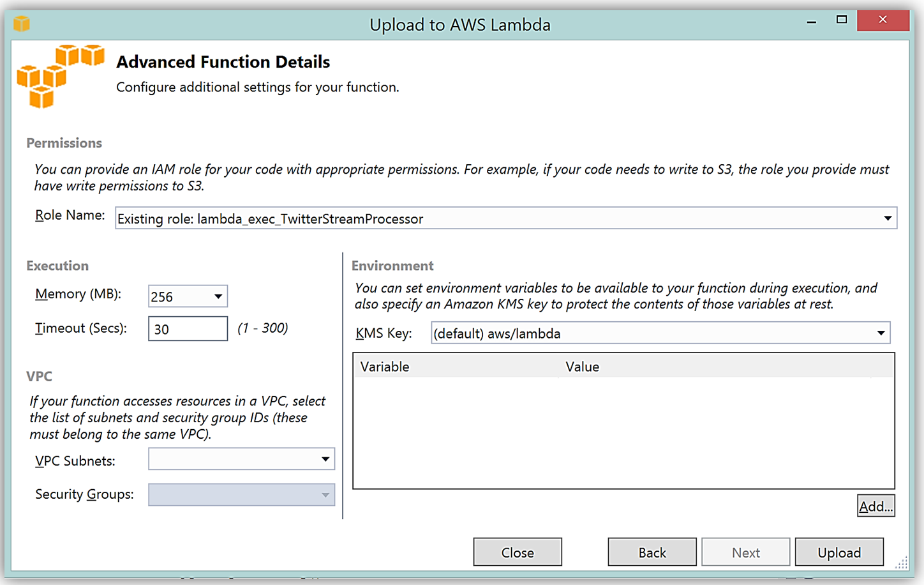924x585 pixels.
Task: Click the Close button
Action: pyautogui.click(x=518, y=552)
